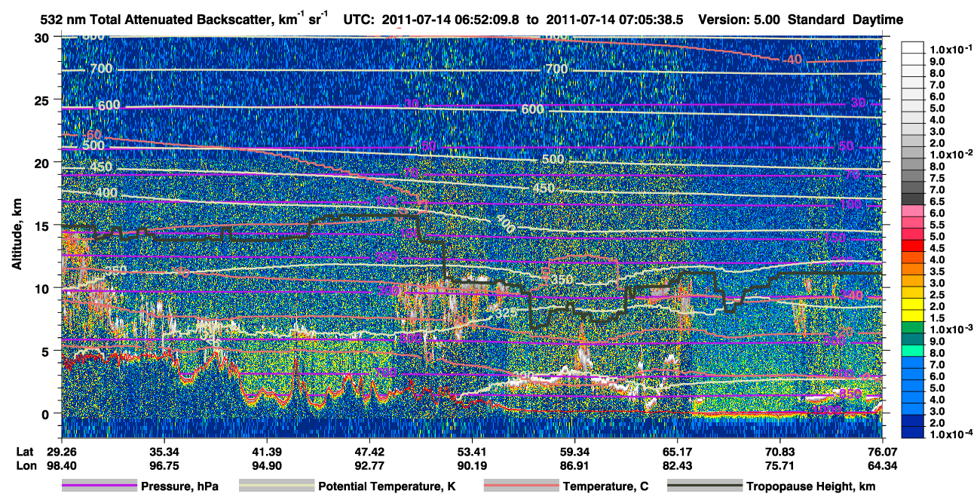Click the latitude value 76.07
The height and width of the screenshot is (503, 980).
coord(882,451)
